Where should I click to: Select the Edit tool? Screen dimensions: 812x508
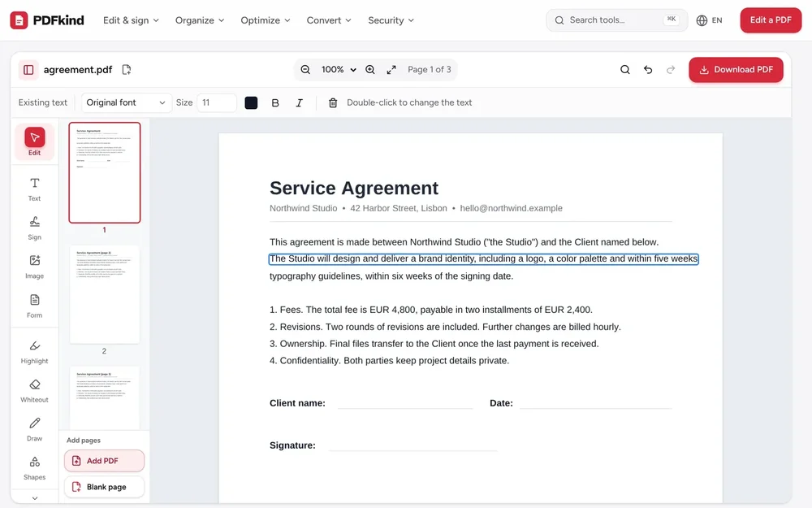pyautogui.click(x=34, y=141)
